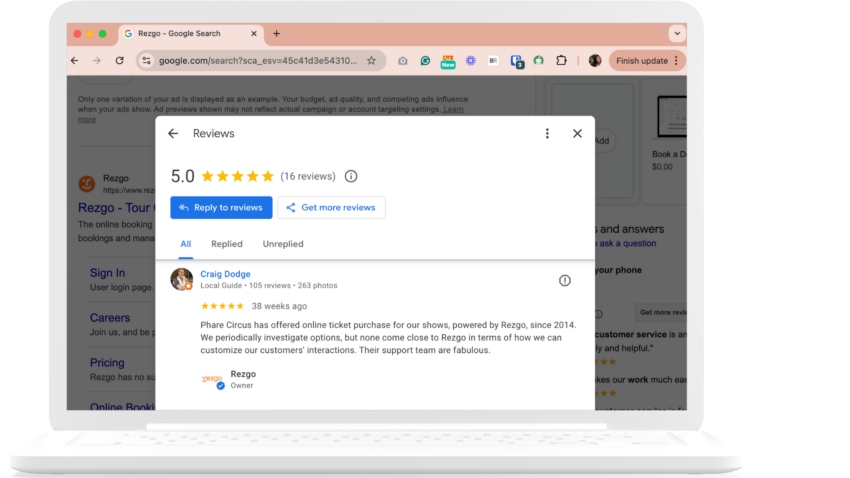Click 'Local Guide • 105 reviews • 263 photos' text
Viewport: 850px width, 478px height.
point(269,285)
